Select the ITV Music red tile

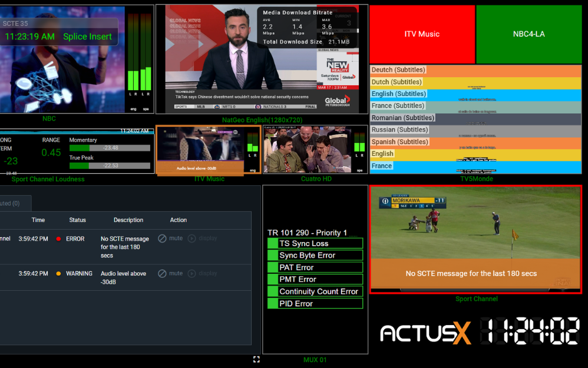click(x=422, y=34)
